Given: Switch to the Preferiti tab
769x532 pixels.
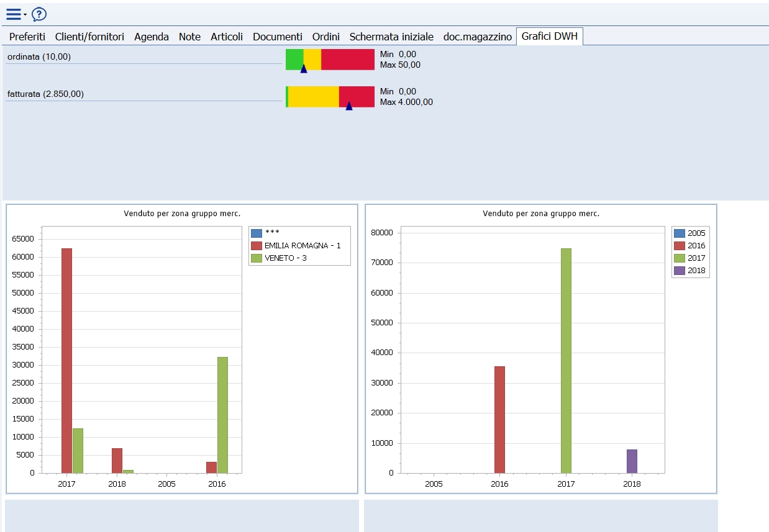Looking at the screenshot, I should (x=27, y=37).
